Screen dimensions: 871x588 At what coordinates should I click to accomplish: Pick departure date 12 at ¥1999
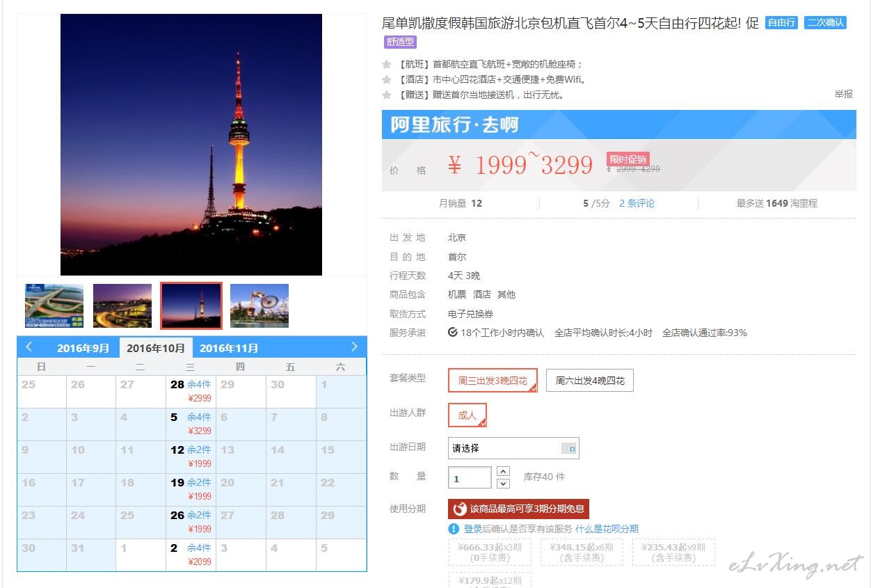(191, 456)
